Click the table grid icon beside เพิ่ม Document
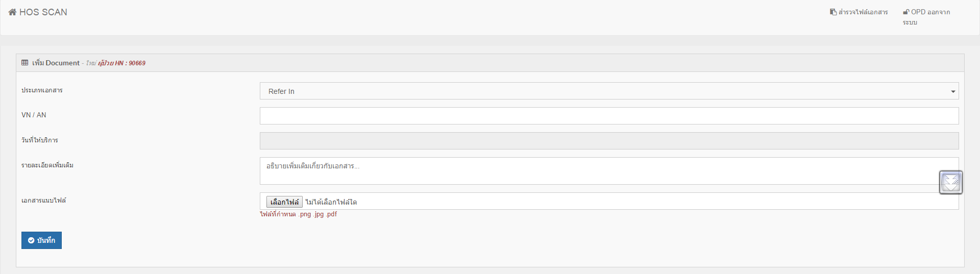Screen dimensions: 980x274 coord(25,63)
